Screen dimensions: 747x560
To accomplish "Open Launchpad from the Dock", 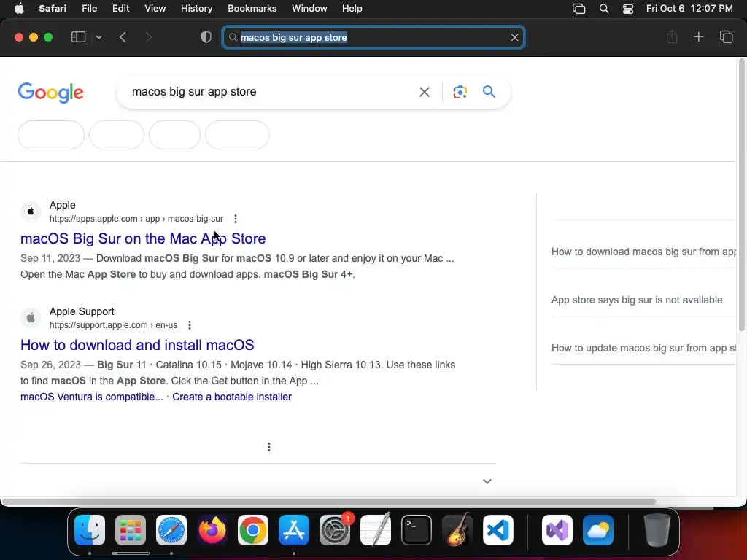I will coord(130,529).
